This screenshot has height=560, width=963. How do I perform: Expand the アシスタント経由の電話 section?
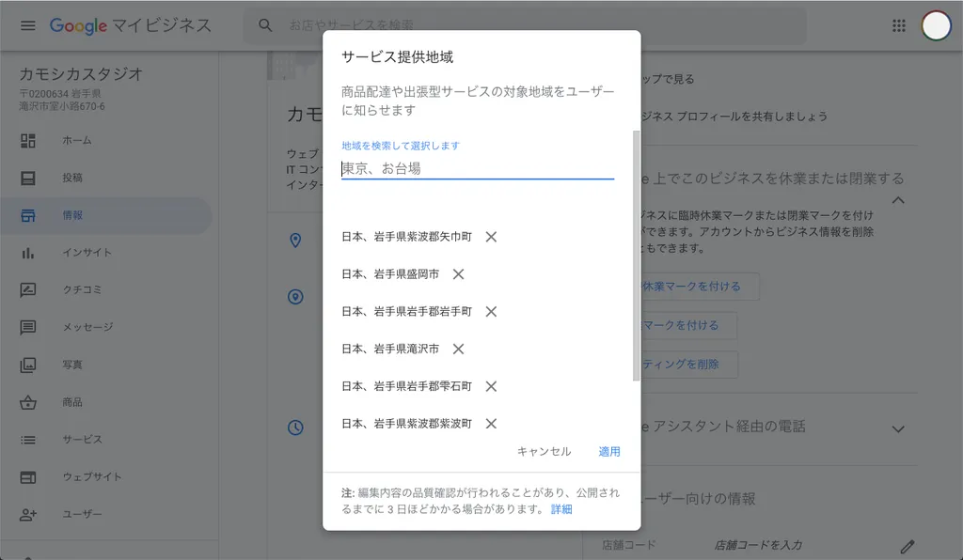point(898,428)
